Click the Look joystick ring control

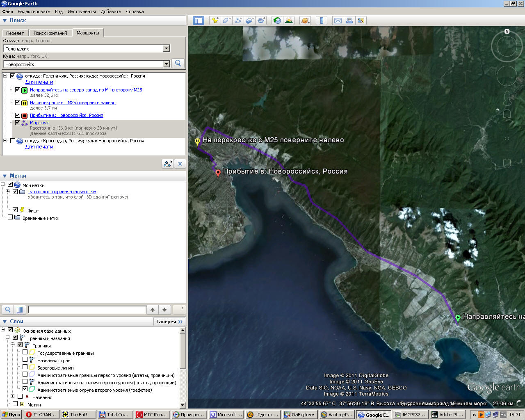click(507, 46)
